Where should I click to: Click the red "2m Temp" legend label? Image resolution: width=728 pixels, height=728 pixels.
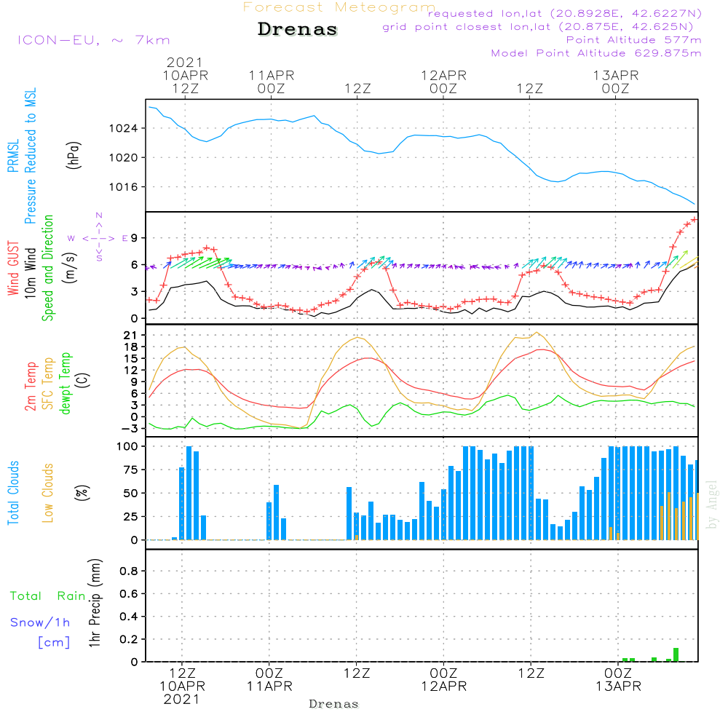(x=30, y=387)
